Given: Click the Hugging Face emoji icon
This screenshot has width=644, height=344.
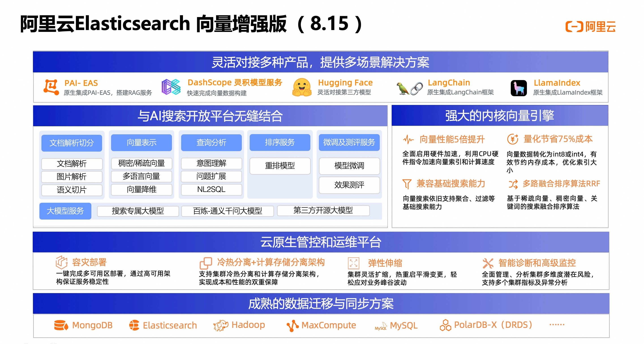Looking at the screenshot, I should coord(302,87).
